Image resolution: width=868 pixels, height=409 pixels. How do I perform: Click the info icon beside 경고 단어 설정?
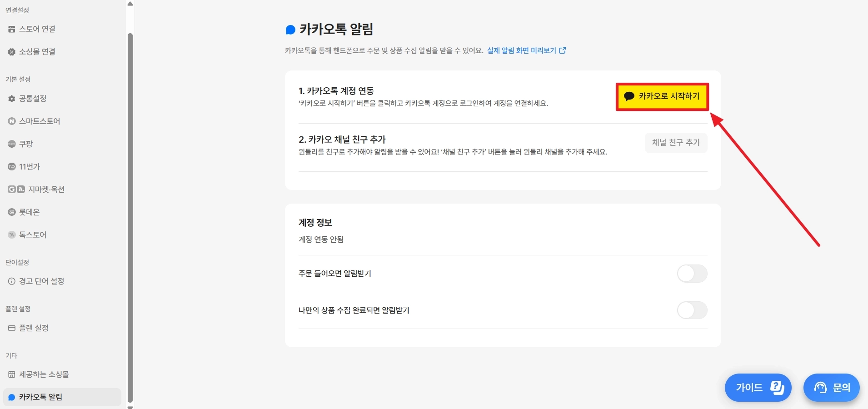pyautogui.click(x=12, y=281)
